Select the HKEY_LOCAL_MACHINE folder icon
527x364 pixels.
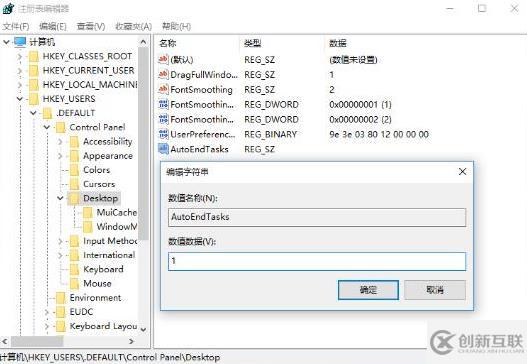coord(34,85)
